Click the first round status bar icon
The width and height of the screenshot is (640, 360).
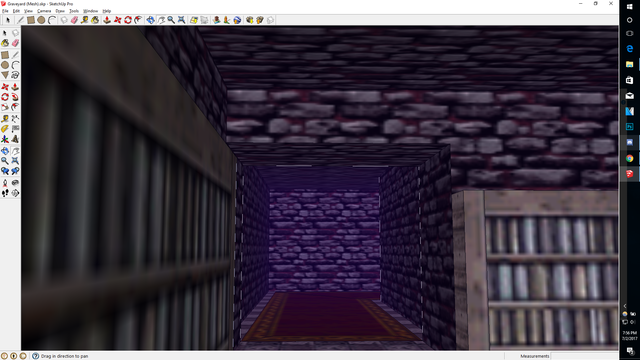coord(4,356)
